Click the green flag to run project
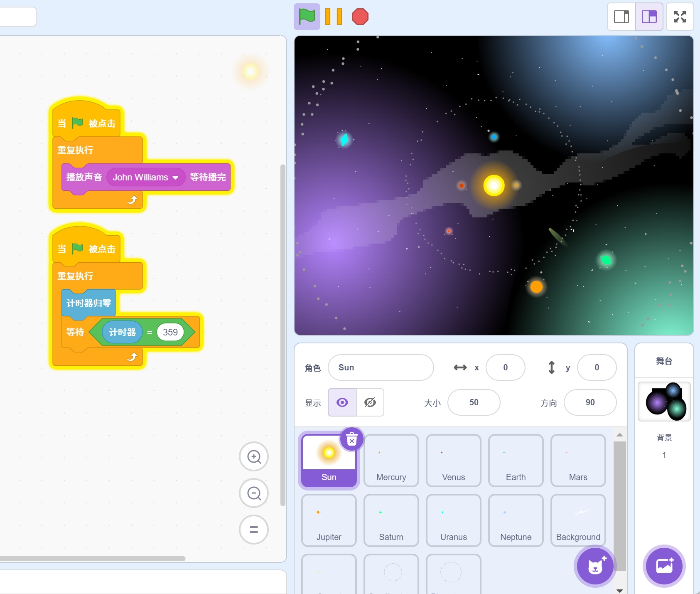The image size is (700, 594). click(x=307, y=17)
